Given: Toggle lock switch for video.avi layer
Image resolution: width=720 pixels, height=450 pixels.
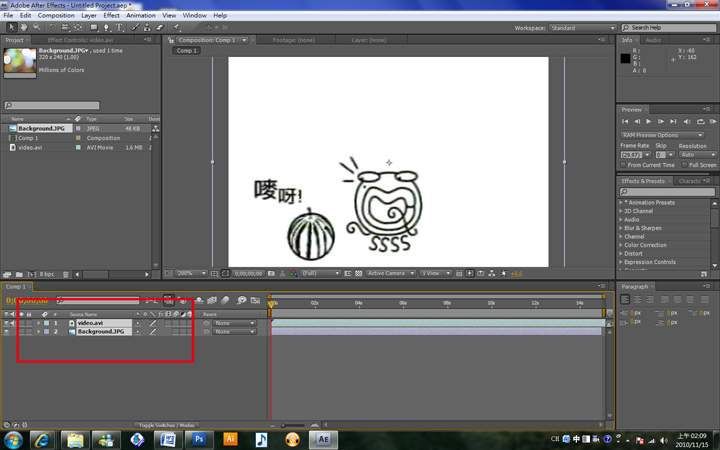Looking at the screenshot, I should (29, 323).
